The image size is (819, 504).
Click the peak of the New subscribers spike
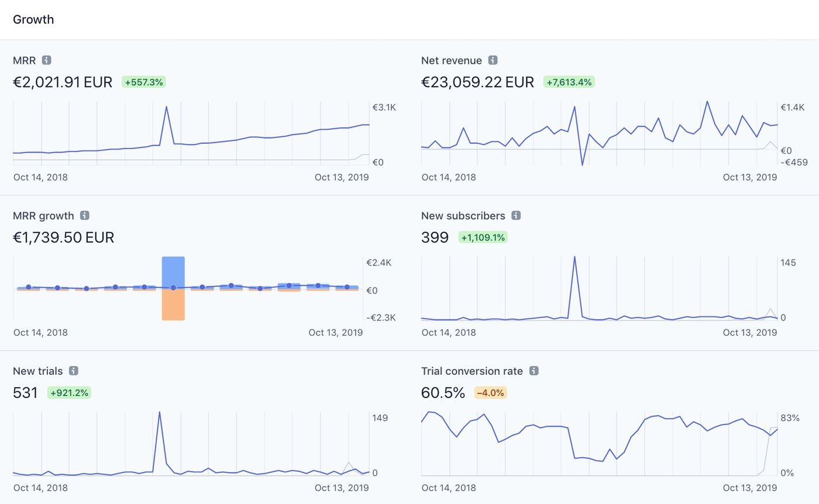574,257
